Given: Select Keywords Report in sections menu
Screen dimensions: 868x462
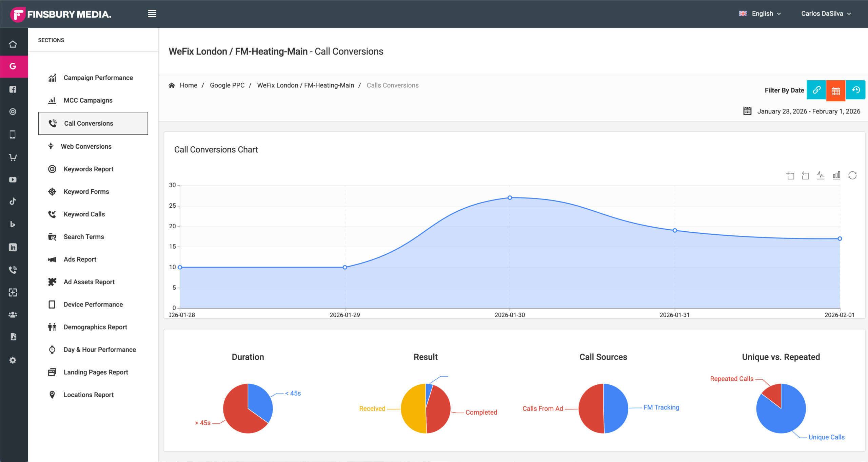Looking at the screenshot, I should [x=88, y=169].
